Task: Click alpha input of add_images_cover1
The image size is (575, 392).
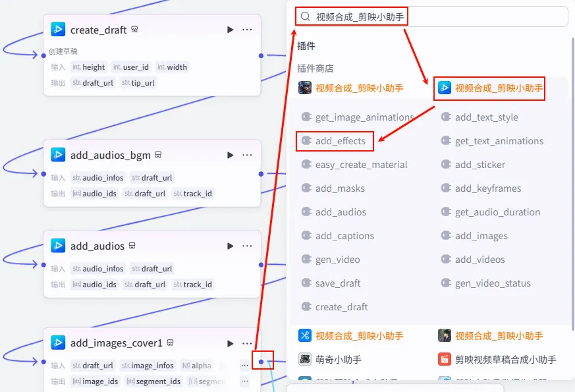Action: [x=197, y=366]
